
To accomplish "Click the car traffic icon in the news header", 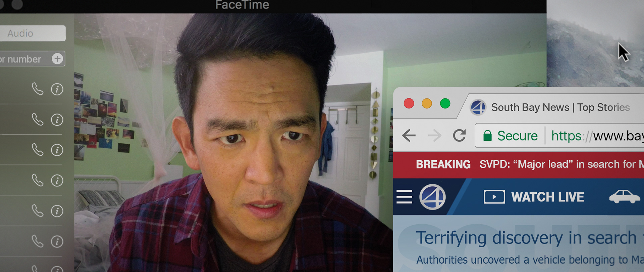I will tap(625, 197).
